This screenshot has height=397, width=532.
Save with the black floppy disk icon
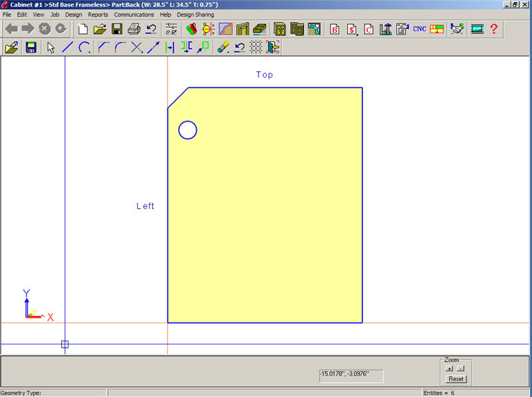(117, 29)
